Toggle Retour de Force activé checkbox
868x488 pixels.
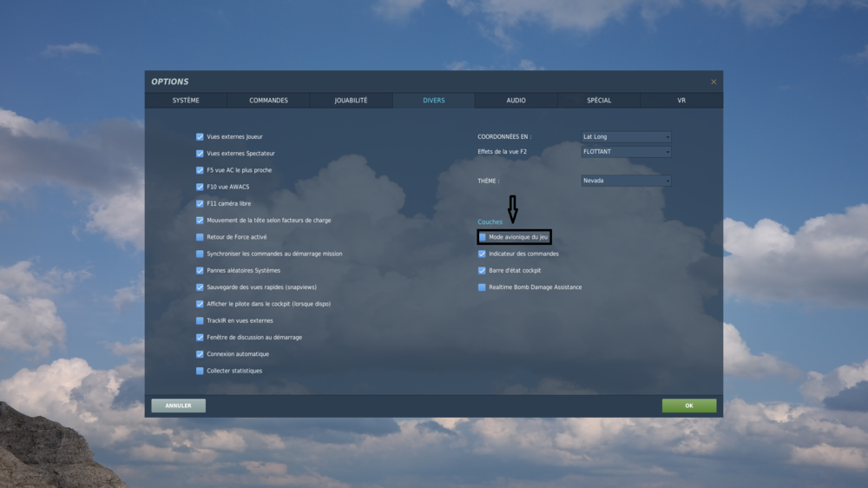[200, 237]
